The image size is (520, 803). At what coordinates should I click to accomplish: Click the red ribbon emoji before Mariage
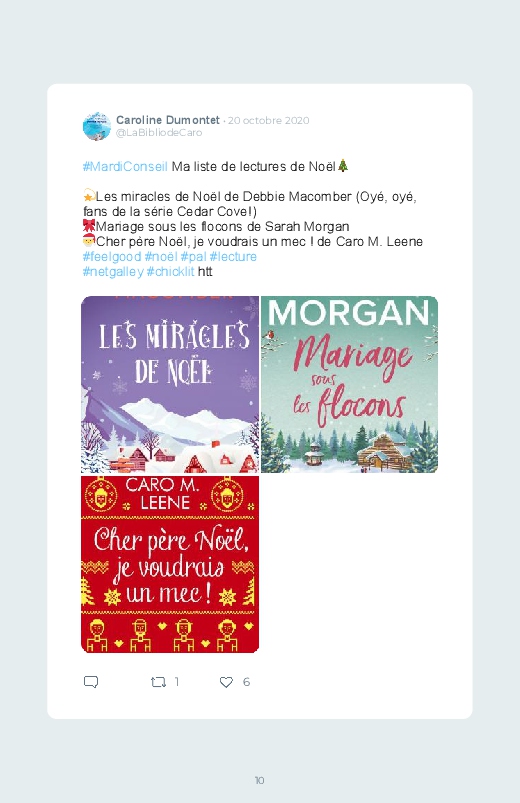click(89, 226)
